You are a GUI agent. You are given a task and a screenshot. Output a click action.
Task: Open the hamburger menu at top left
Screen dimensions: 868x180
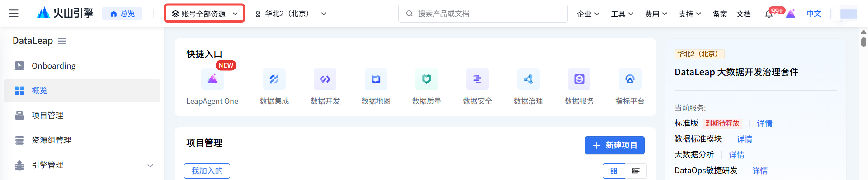point(14,14)
